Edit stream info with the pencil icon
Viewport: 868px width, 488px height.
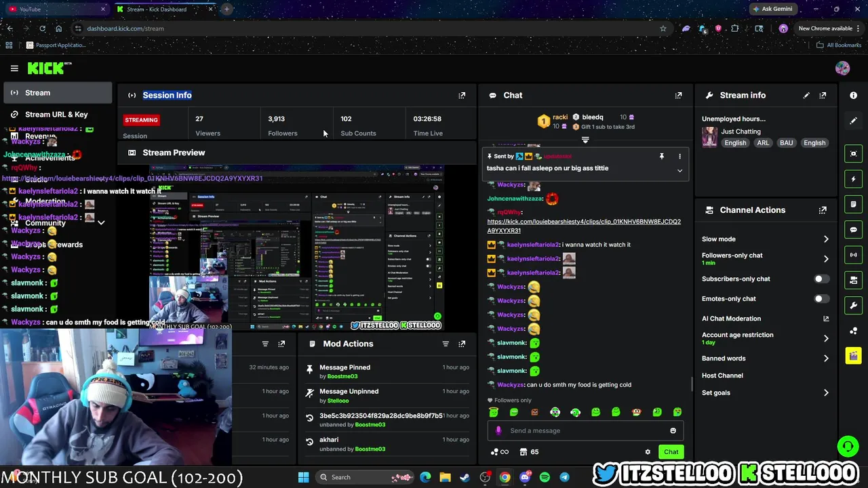[x=806, y=96]
